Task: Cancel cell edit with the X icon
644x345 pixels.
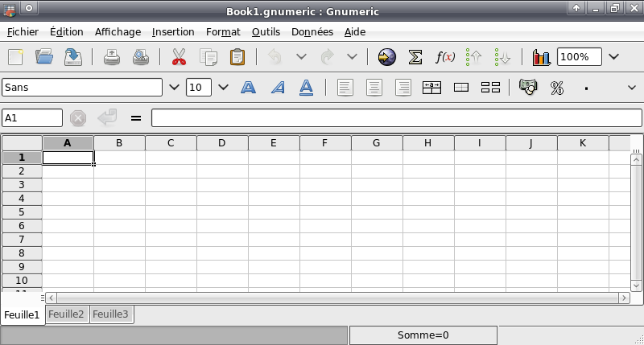Action: pos(78,118)
